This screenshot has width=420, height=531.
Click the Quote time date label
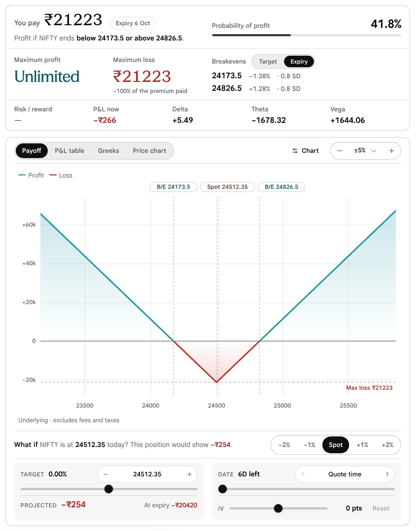[x=345, y=474]
